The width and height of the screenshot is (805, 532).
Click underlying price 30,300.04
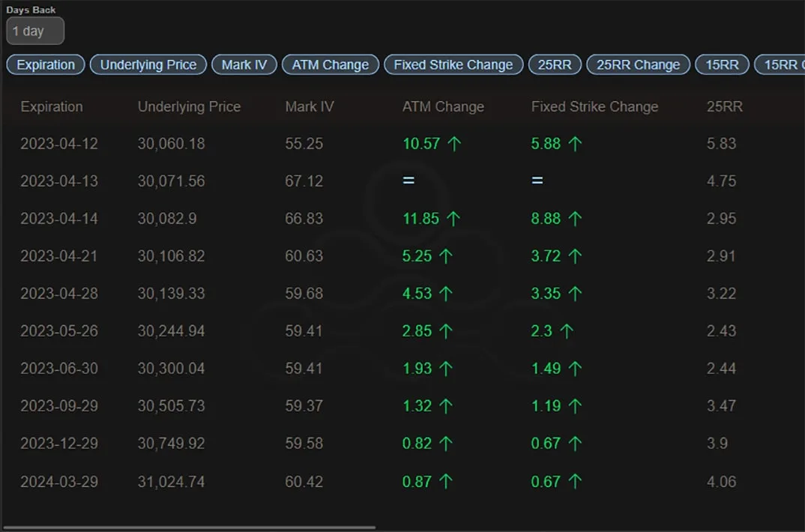tap(171, 369)
